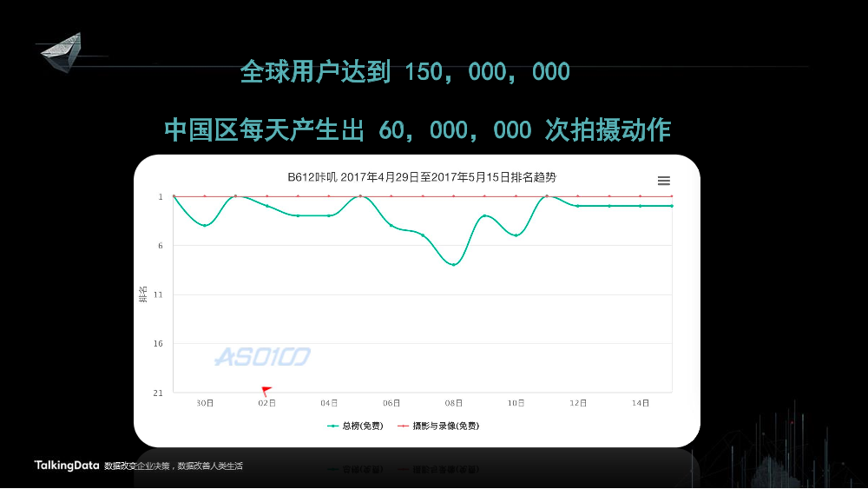Click the green data point at 30日
The width and height of the screenshot is (868, 489).
coord(205,226)
